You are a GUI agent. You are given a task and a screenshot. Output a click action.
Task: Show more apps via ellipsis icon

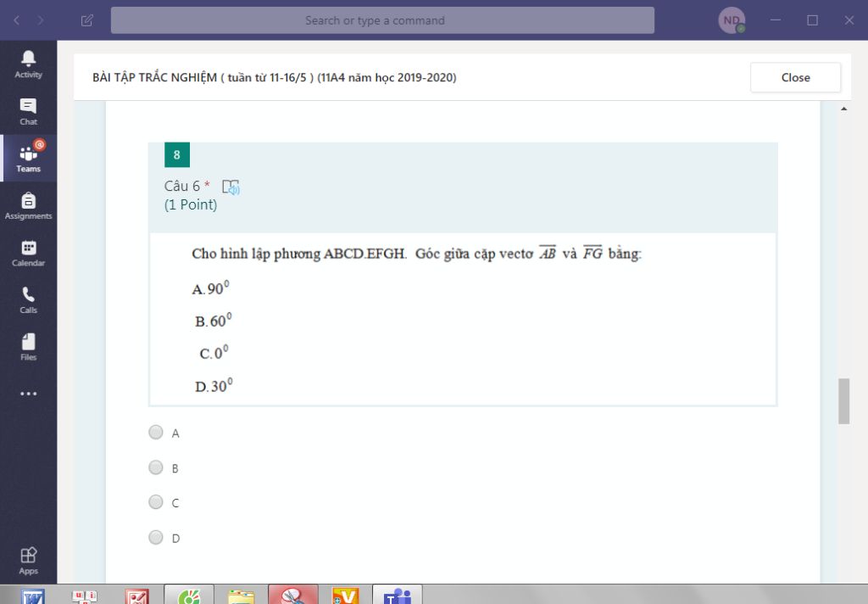click(x=28, y=394)
